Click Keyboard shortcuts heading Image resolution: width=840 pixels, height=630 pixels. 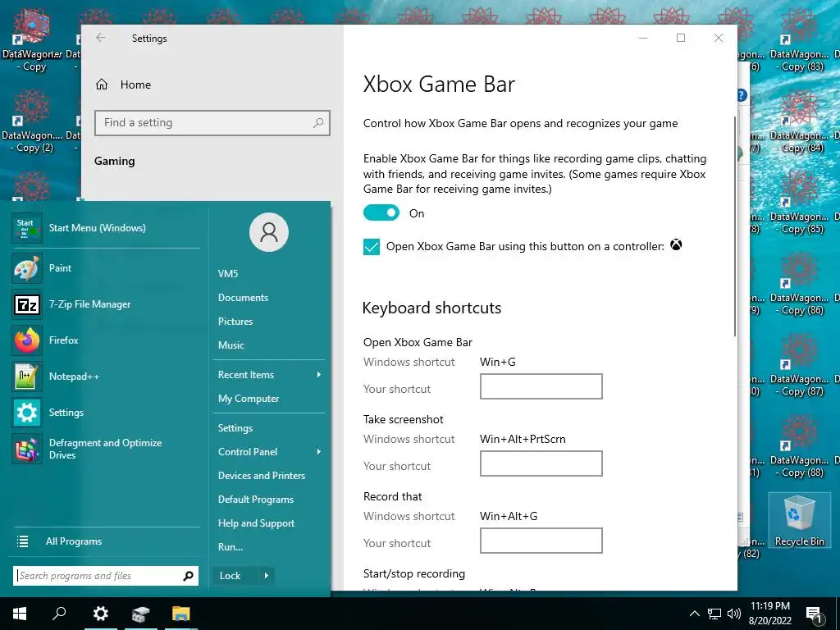pyautogui.click(x=431, y=308)
